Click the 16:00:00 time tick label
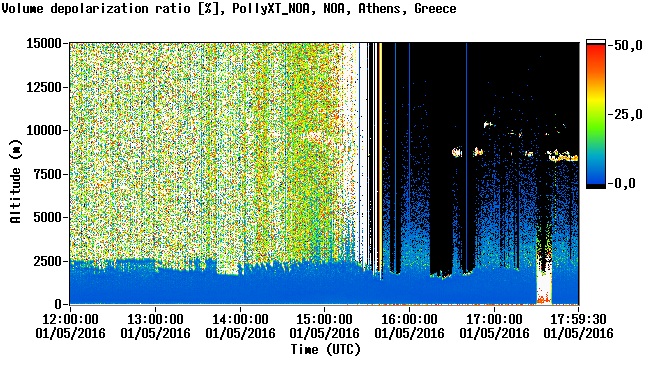This screenshot has width=665, height=389. 409,319
